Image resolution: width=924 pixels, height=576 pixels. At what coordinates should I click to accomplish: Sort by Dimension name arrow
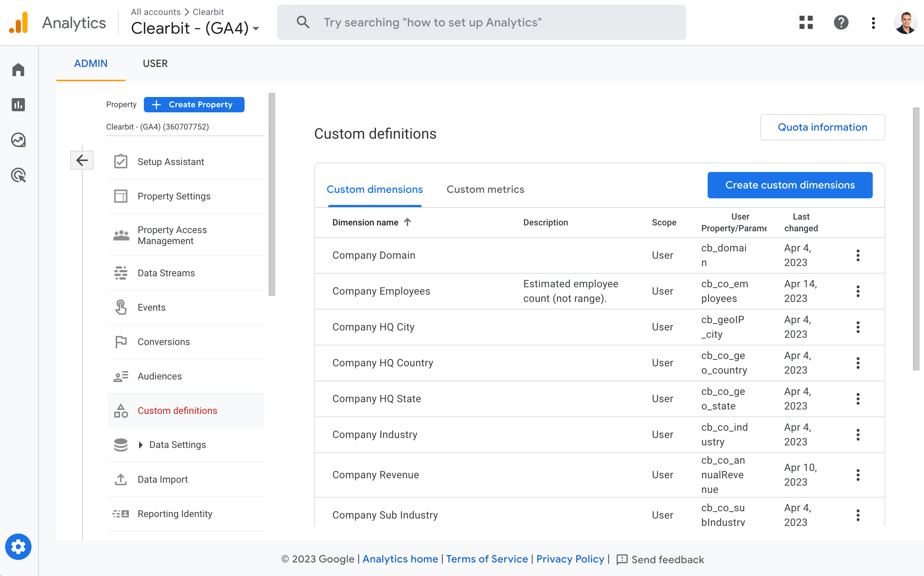click(407, 222)
